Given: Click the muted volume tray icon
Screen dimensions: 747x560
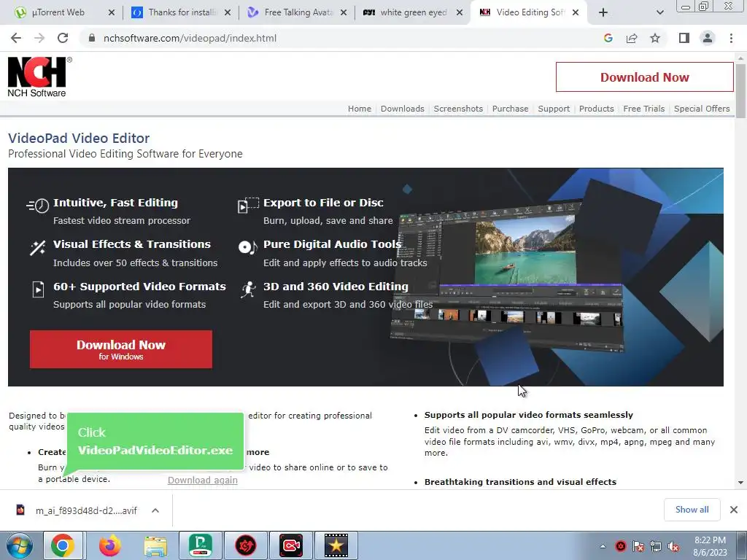Looking at the screenshot, I should click(x=673, y=546).
